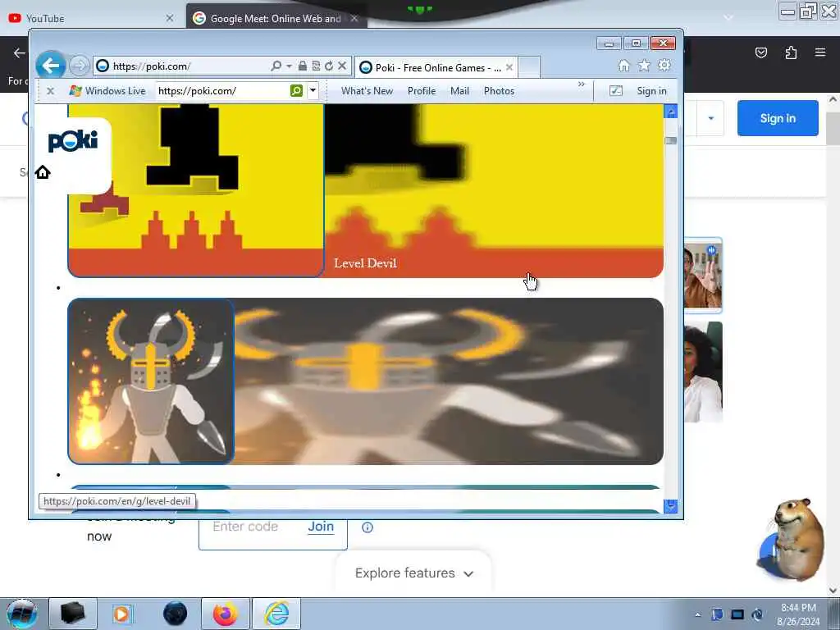The width and height of the screenshot is (840, 630).
Task: Click the IE scrollbar down arrow
Action: tap(671, 505)
